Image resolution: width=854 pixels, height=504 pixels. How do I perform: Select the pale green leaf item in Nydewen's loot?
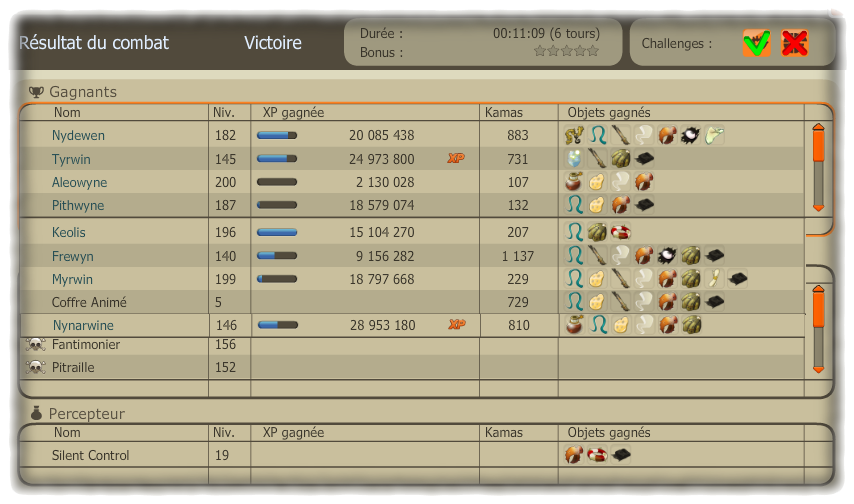coord(714,135)
